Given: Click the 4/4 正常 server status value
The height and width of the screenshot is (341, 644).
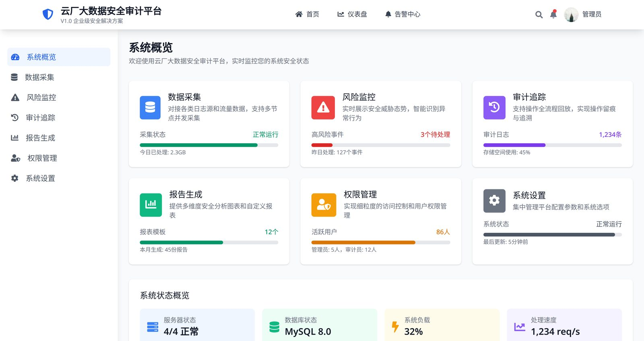Looking at the screenshot, I should (181, 332).
